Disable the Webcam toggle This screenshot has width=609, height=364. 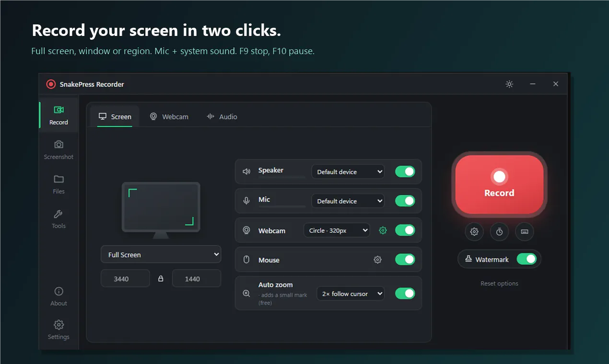pos(405,230)
